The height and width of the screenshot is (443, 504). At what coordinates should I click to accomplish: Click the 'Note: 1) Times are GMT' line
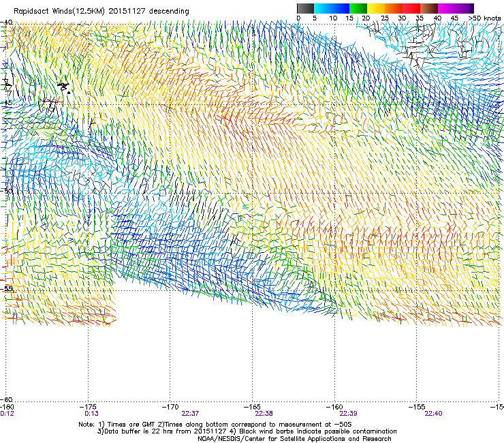pos(215,425)
